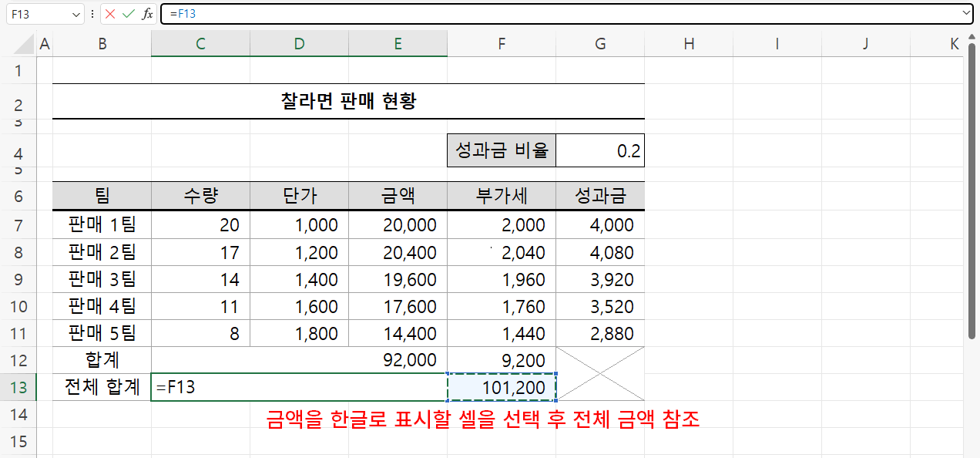The width and height of the screenshot is (980, 458).
Task: Select the total amount cell 92,000
Action: 299,360
